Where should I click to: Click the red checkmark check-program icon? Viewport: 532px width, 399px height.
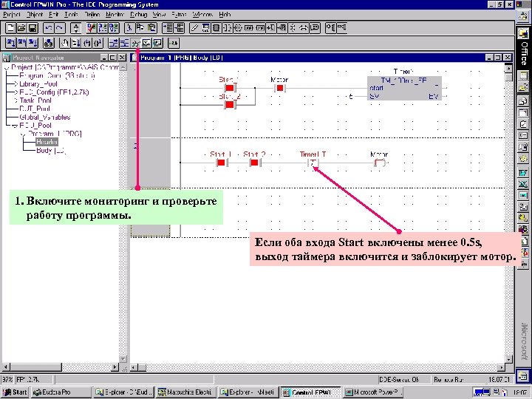[x=92, y=28]
